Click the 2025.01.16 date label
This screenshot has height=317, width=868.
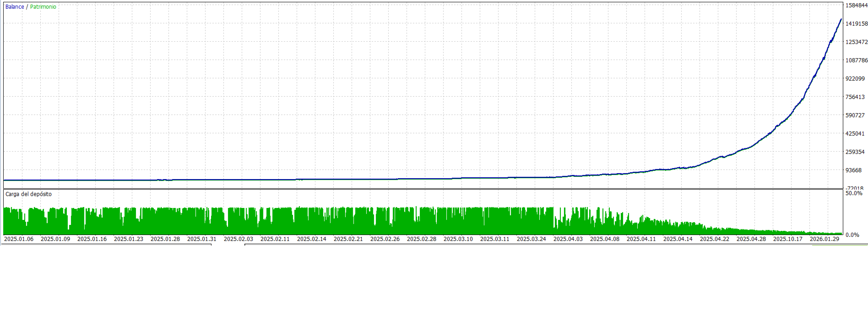[x=92, y=239]
